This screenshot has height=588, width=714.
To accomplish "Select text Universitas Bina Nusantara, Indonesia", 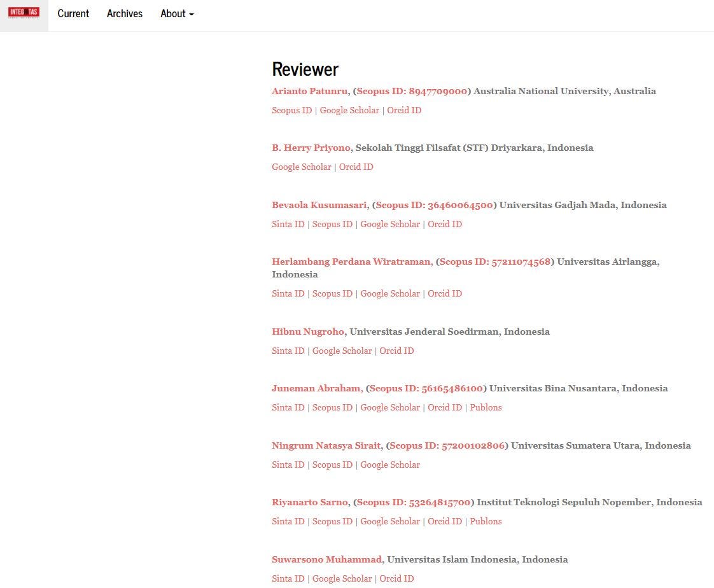I will tap(578, 389).
